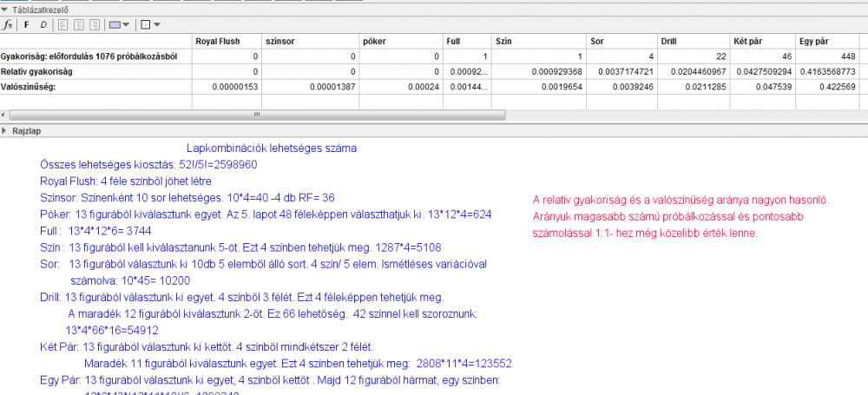Image resolution: width=868 pixels, height=395 pixels.
Task: Open the cell border style dropdown arrow
Action: [x=156, y=25]
